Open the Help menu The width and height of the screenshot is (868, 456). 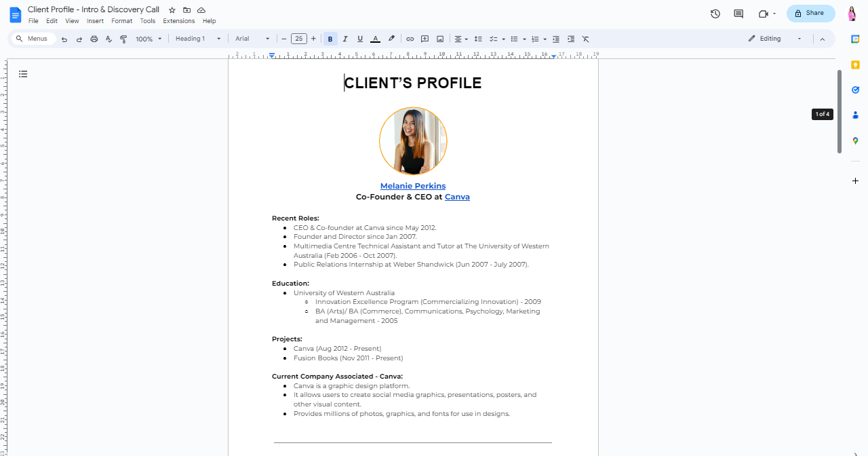coord(209,21)
